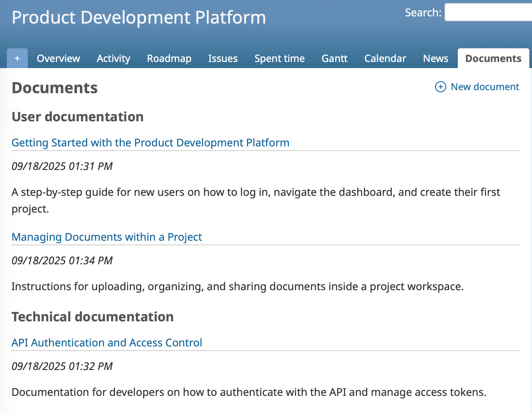The height and width of the screenshot is (413, 532).
Task: Open "Managing Documents within a Project"
Action: 107,237
